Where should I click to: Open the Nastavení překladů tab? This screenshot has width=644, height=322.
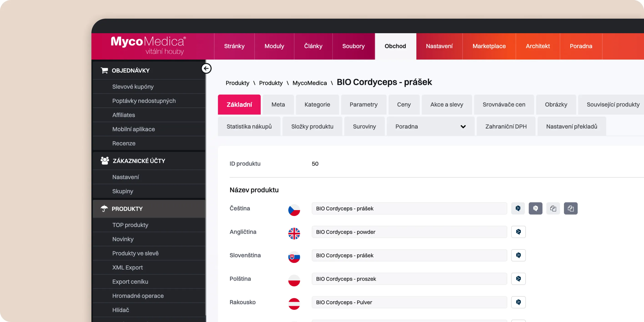tap(571, 126)
